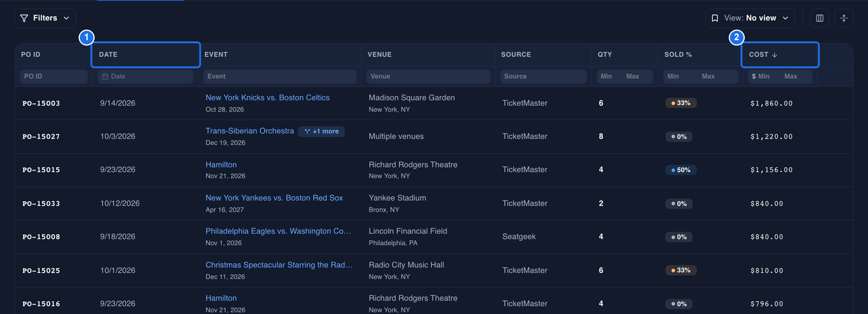Viewport: 868px width, 314px height.
Task: Open Christmas Spectacular Starring the Rad… link
Action: point(279,265)
